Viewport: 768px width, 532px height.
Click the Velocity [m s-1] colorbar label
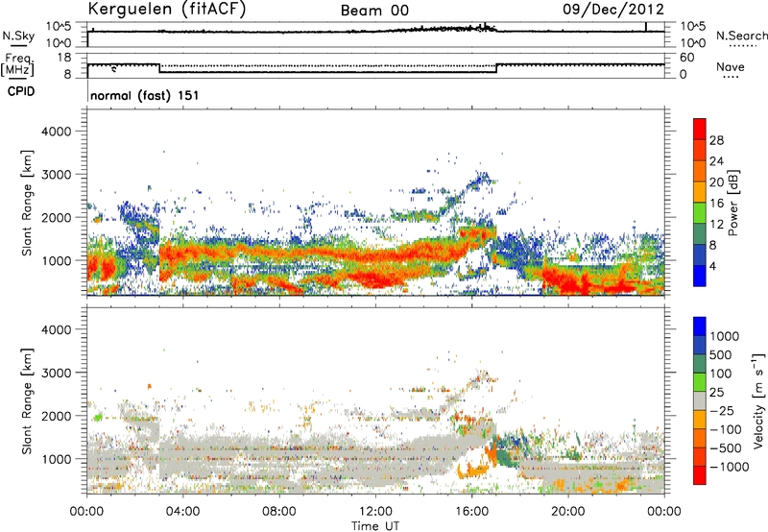tap(758, 400)
